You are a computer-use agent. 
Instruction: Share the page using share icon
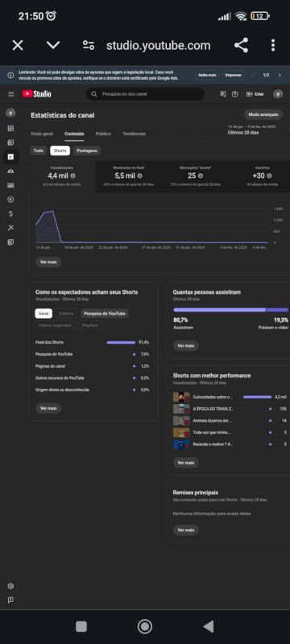click(x=241, y=45)
